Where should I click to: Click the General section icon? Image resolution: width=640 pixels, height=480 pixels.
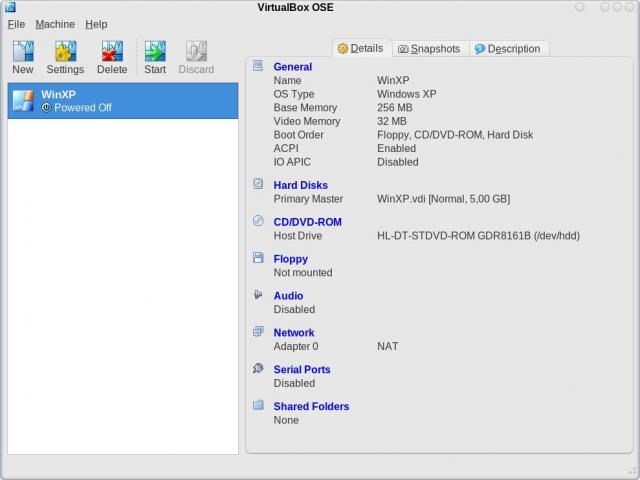(258, 65)
